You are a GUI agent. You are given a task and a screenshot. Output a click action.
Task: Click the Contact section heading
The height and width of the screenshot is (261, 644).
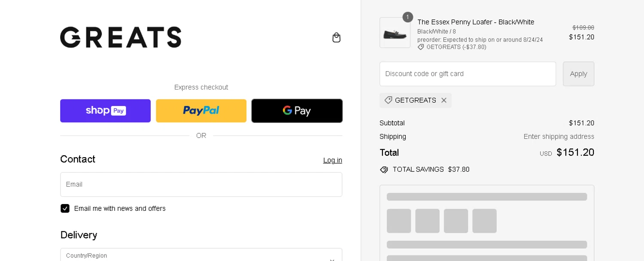tap(78, 159)
